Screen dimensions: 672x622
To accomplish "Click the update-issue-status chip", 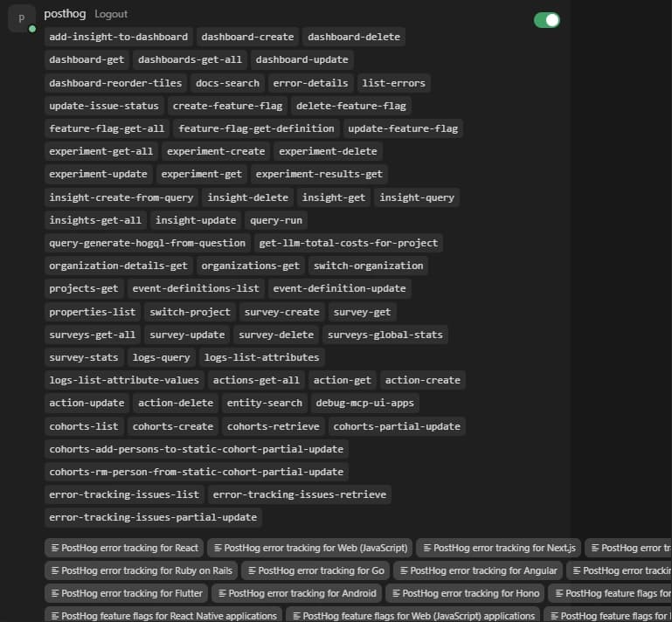I will [104, 106].
